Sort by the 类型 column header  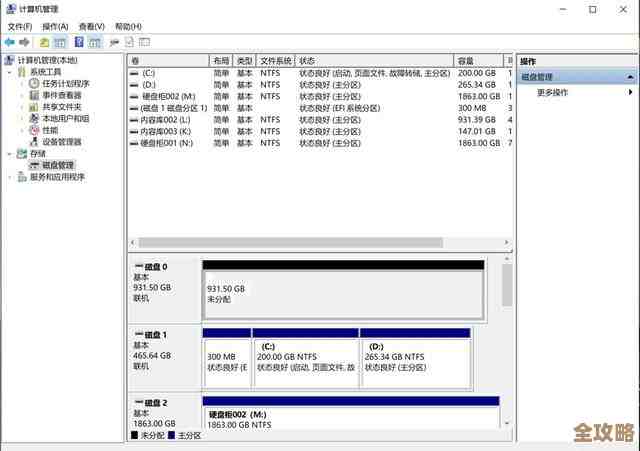244,61
